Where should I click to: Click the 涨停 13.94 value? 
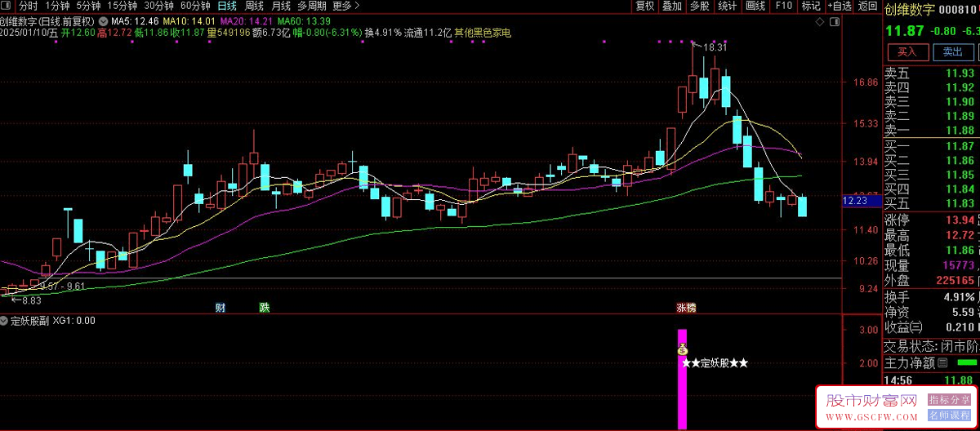coord(960,220)
